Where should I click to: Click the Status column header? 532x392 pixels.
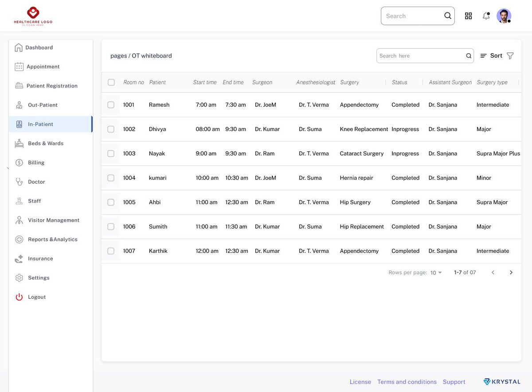click(399, 82)
